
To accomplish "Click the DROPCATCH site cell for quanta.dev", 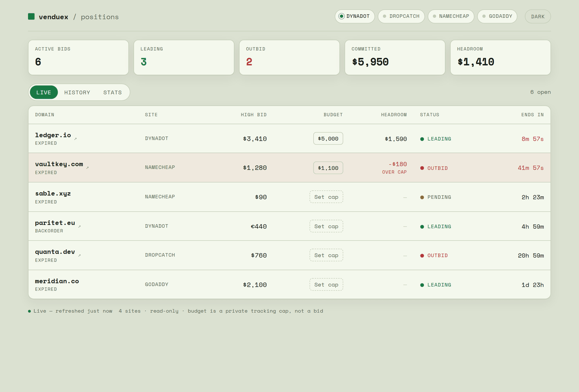I will click(x=160, y=255).
